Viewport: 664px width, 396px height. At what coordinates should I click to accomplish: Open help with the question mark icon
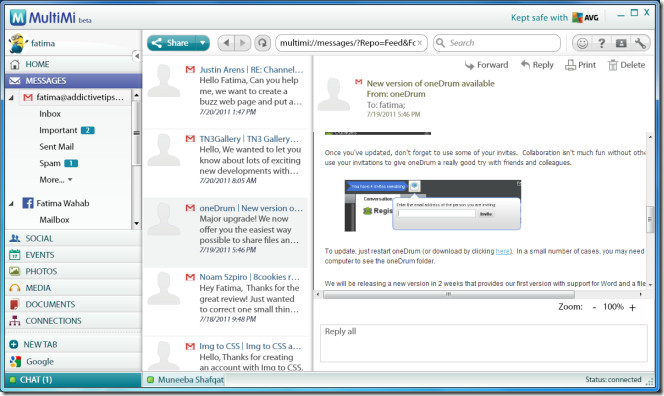(601, 43)
